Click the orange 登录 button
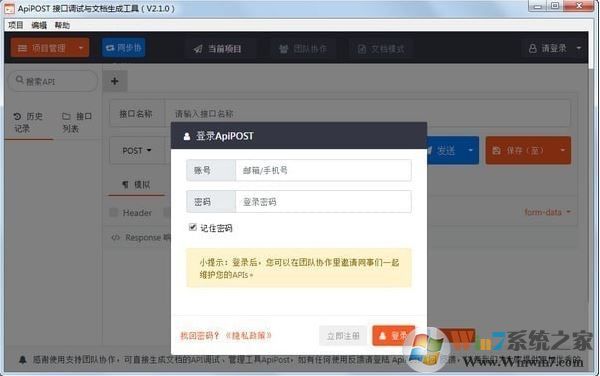 (x=393, y=336)
